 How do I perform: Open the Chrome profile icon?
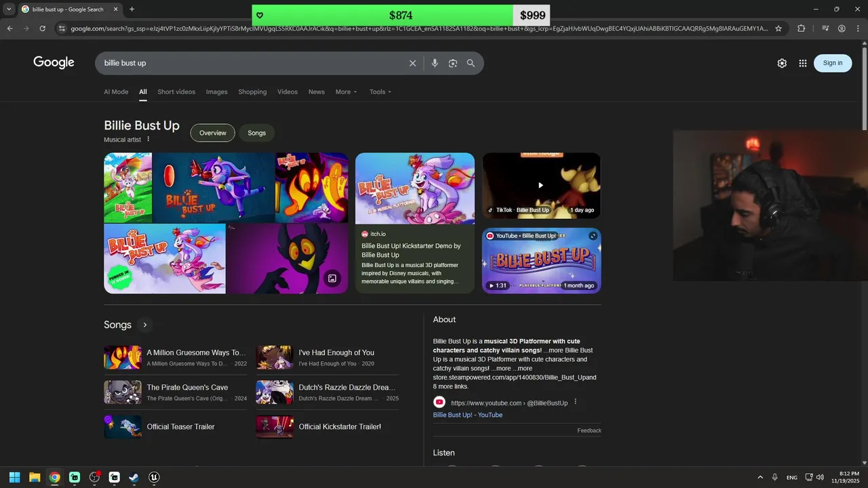tap(842, 28)
